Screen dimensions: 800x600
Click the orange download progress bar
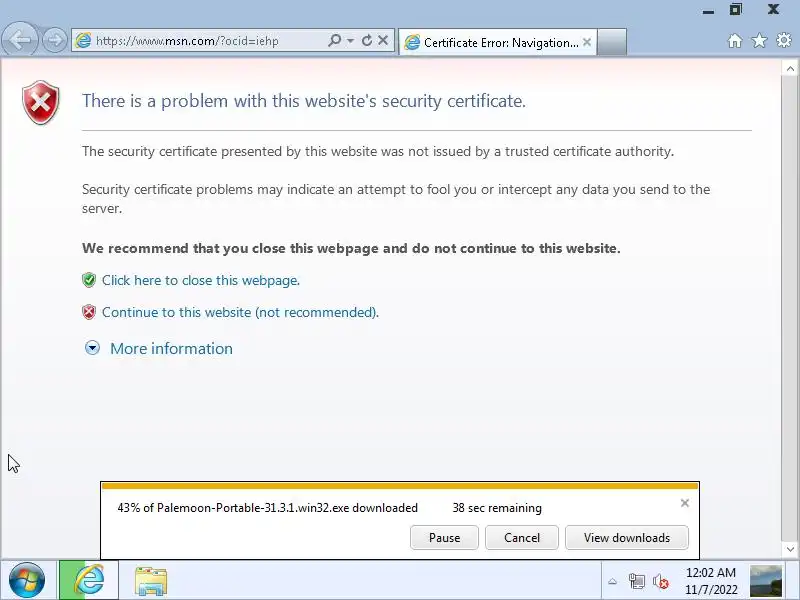coord(400,486)
